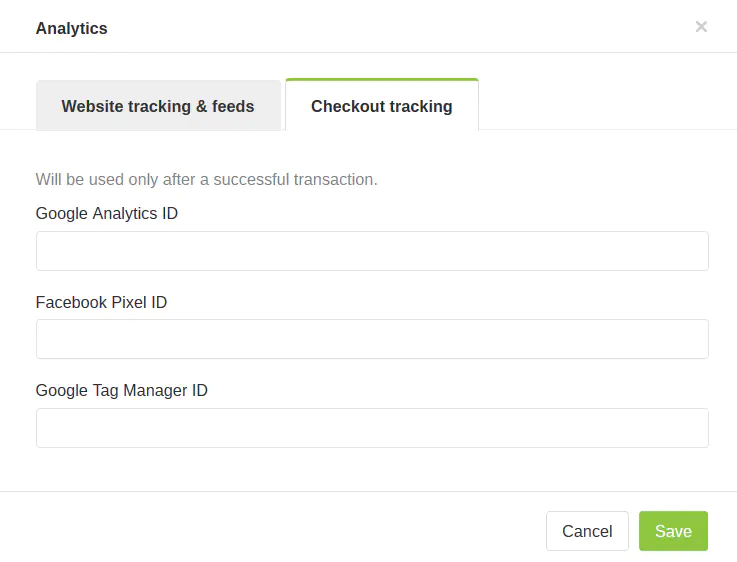Hit the green Save button

673,531
